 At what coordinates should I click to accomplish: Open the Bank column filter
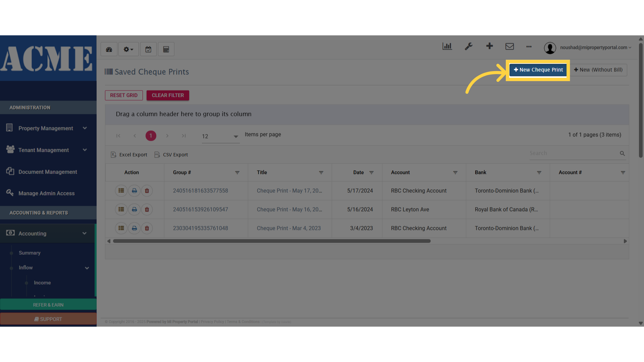[539, 173]
